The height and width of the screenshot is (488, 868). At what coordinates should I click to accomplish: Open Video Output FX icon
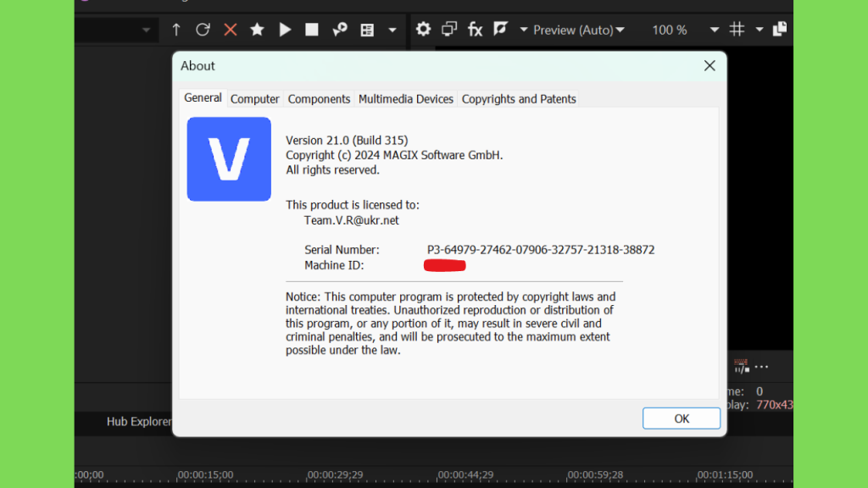coord(475,30)
